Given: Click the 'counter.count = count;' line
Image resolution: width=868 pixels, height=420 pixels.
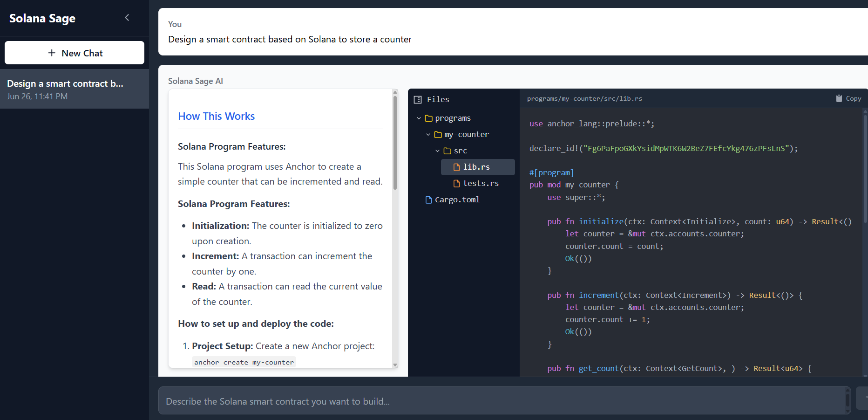Looking at the screenshot, I should click(x=614, y=246).
